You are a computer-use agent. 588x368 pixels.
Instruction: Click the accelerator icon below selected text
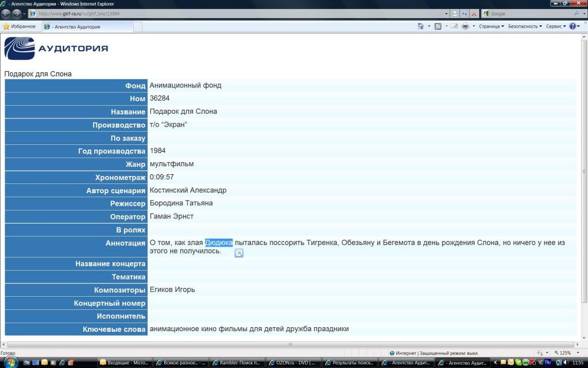coord(239,253)
